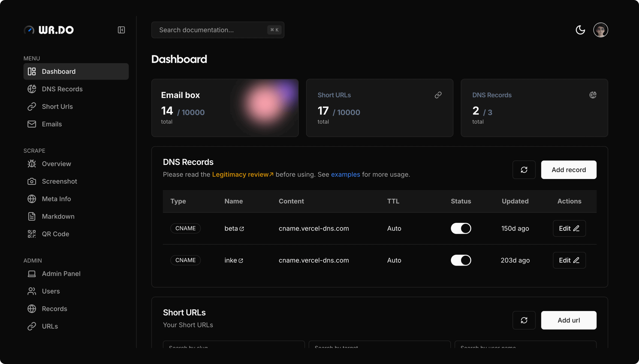This screenshot has width=639, height=364.
Task: Open the Screenshot scrape tool
Action: click(59, 181)
